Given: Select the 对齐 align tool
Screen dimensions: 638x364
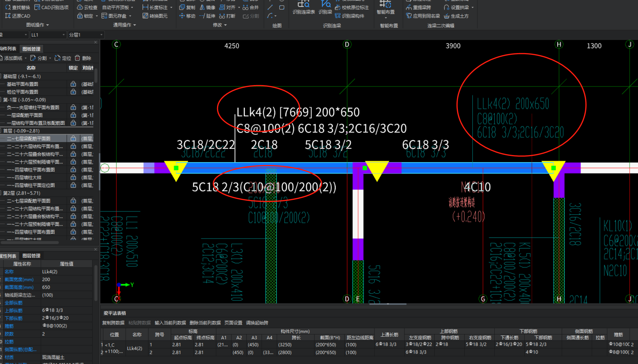Looking at the screenshot, I should point(228,7).
